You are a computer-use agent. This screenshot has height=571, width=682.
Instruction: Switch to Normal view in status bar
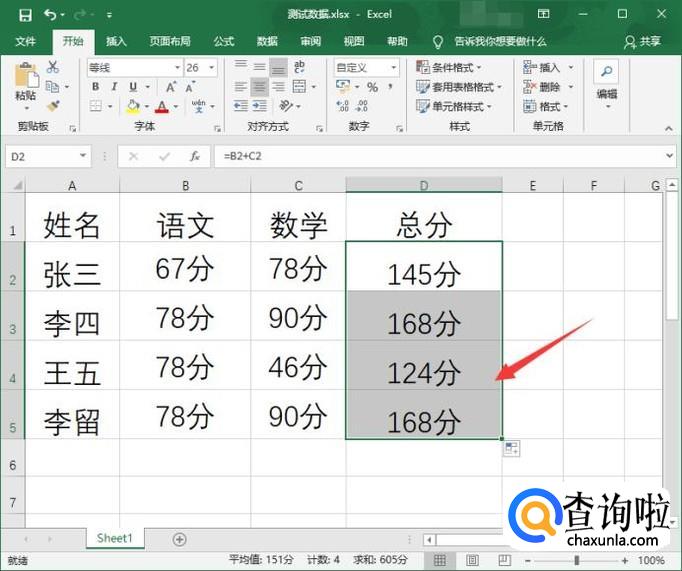pyautogui.click(x=440, y=560)
